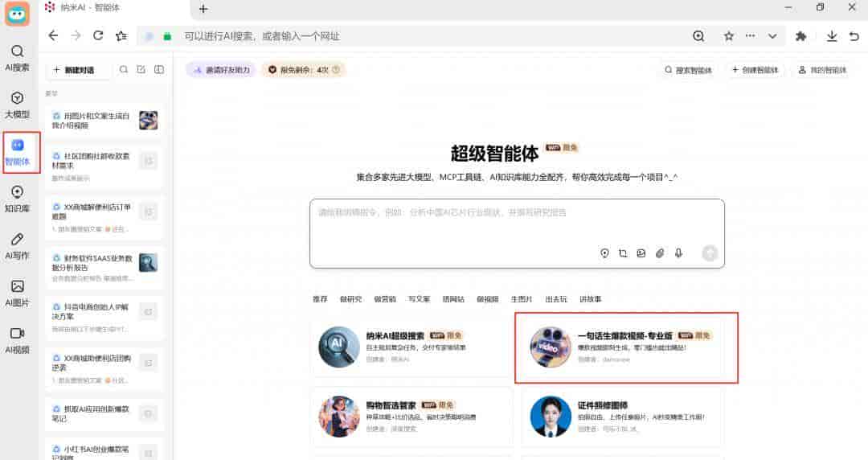Click the 纳米AI robot logo
Viewport: 868px width, 460px height.
click(17, 14)
